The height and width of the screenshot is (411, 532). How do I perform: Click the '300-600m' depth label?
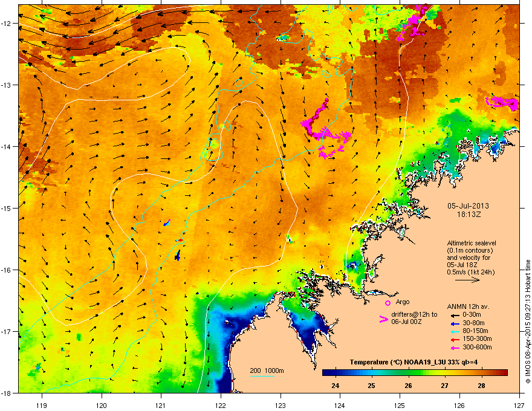477,347
